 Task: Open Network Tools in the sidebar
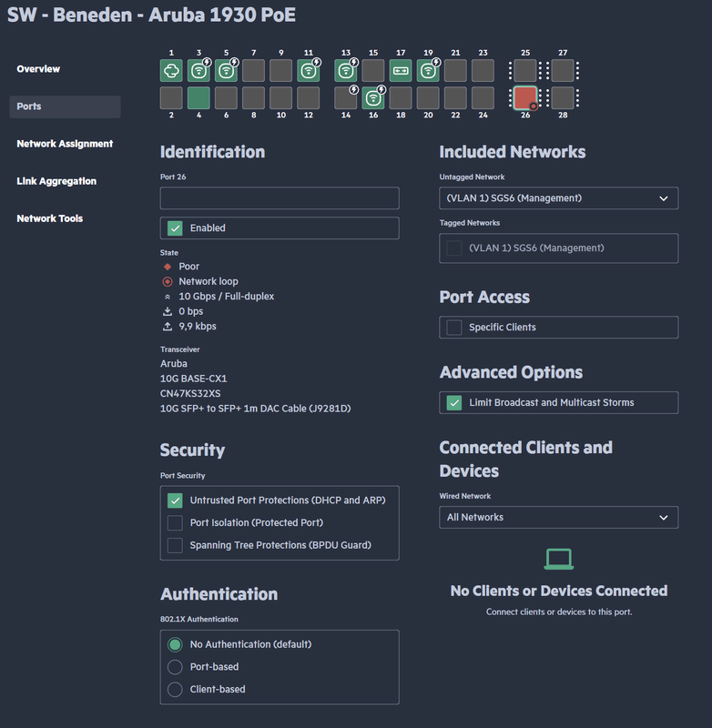click(50, 218)
